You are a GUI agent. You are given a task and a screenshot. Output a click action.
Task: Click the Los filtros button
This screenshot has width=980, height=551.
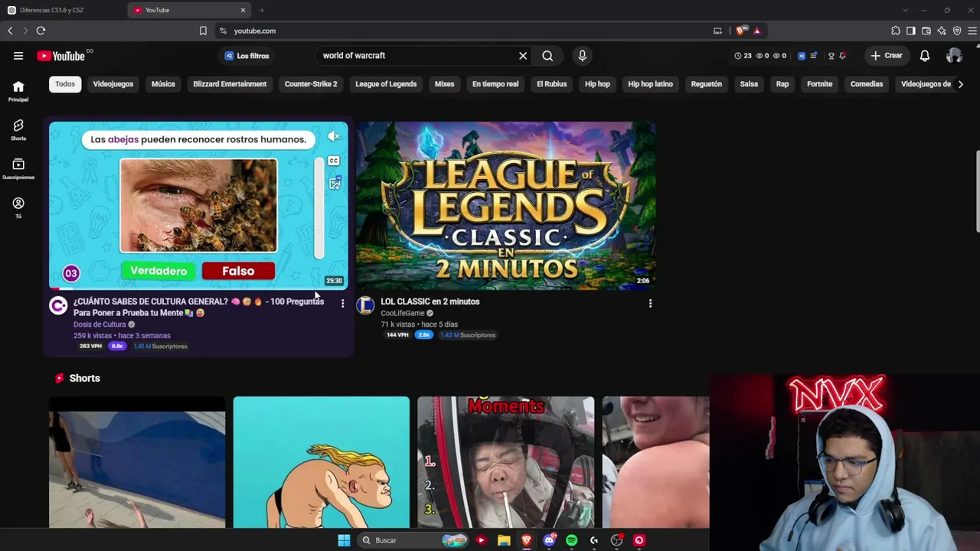(247, 56)
